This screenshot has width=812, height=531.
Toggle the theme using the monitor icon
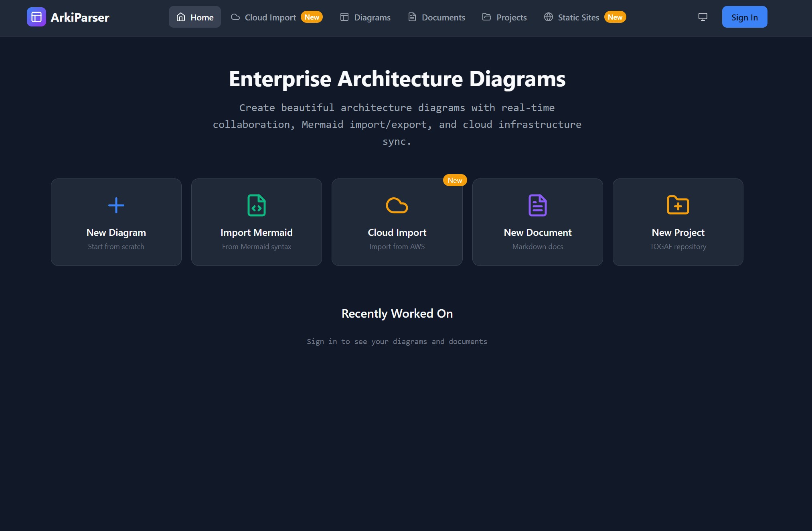tap(703, 17)
